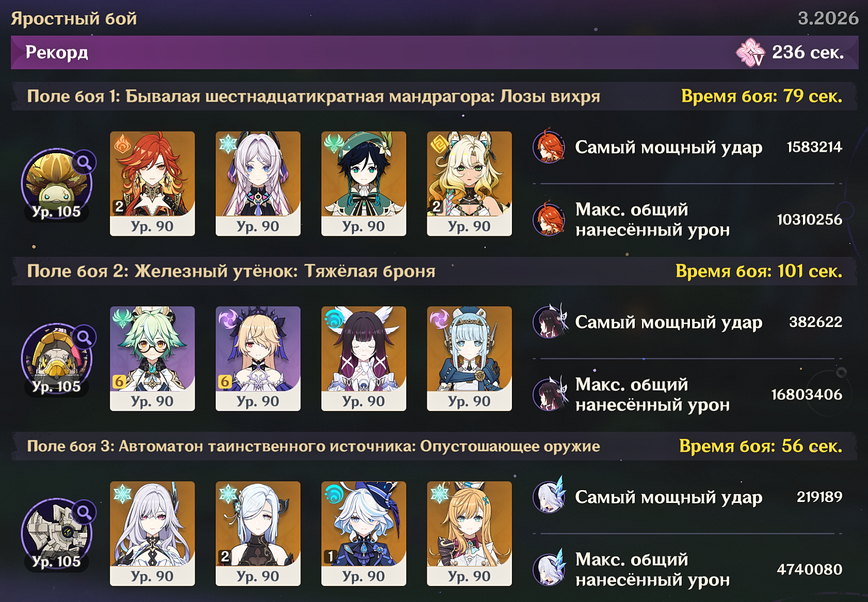Click strongest hit avatar icon battlefield 1
The height and width of the screenshot is (602, 868).
[x=550, y=147]
